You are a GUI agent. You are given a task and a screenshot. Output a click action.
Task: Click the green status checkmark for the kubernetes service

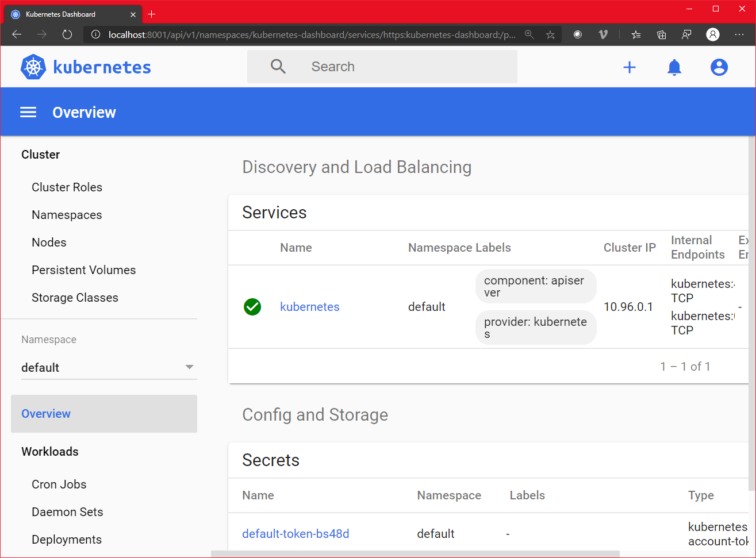coord(252,307)
